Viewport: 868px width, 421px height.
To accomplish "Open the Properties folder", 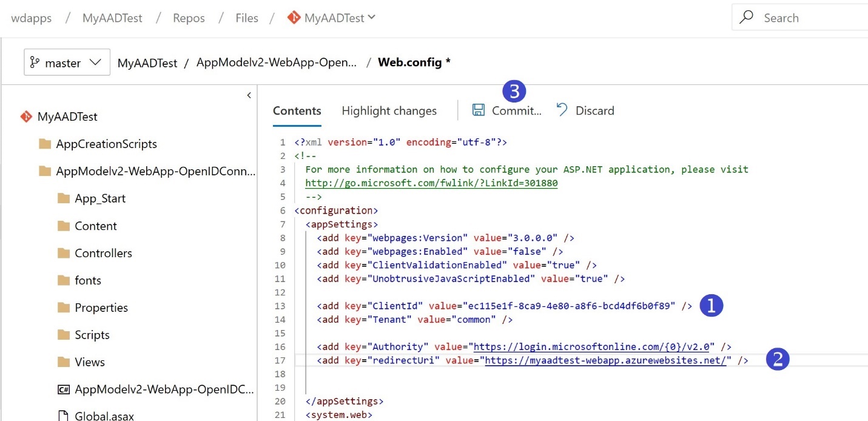I will pyautogui.click(x=101, y=308).
